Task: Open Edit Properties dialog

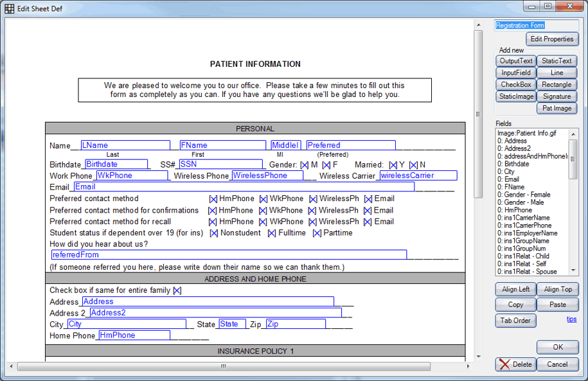Action: coord(552,39)
